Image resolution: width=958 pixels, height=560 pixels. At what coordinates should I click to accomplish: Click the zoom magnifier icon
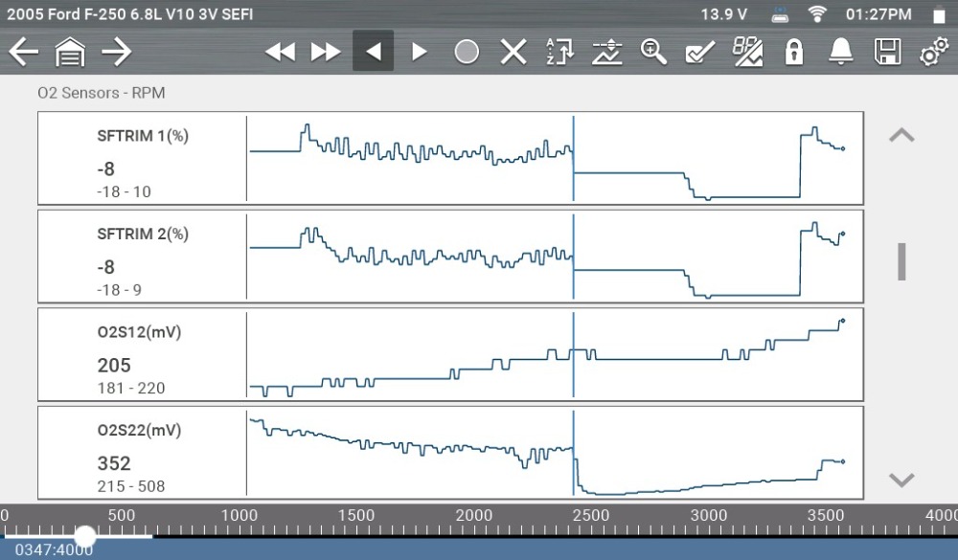(x=653, y=52)
